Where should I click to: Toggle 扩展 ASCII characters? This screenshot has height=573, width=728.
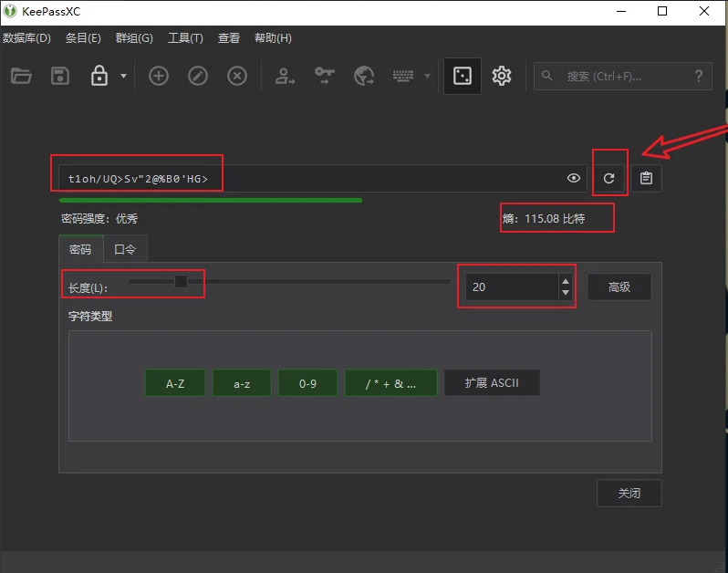pos(492,383)
